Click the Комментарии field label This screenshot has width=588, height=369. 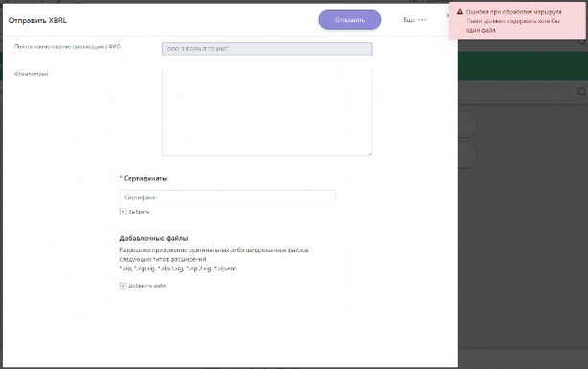coord(32,74)
